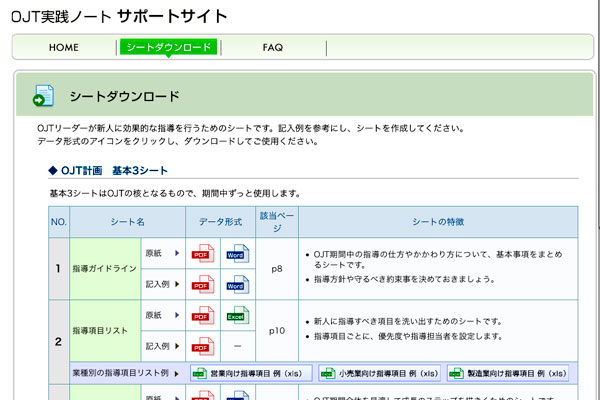This screenshot has width=600, height=400.
Task: Open the 指導項目リスト 記入例 PDF
Action: (203, 346)
